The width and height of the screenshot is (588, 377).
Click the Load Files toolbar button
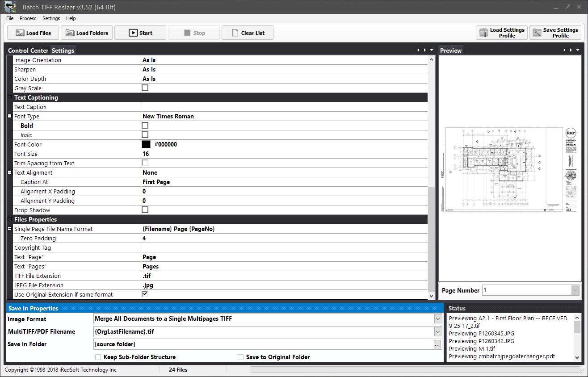coord(33,33)
